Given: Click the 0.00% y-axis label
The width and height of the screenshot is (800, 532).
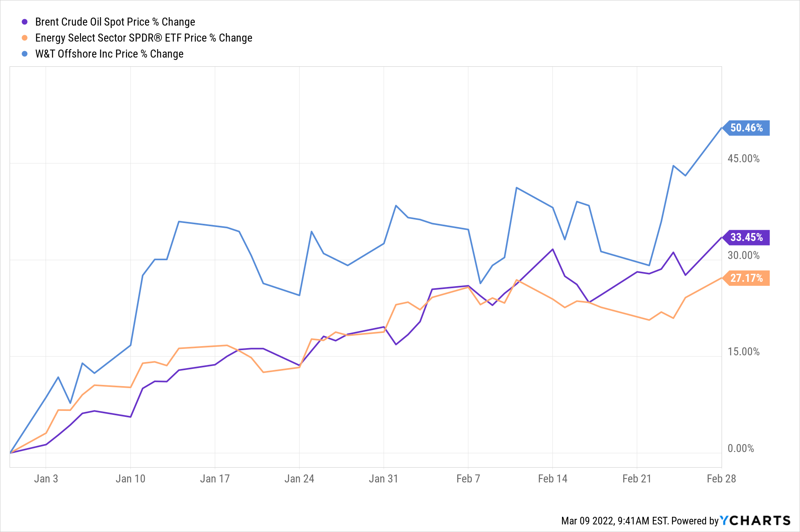Looking at the screenshot, I should pos(740,448).
